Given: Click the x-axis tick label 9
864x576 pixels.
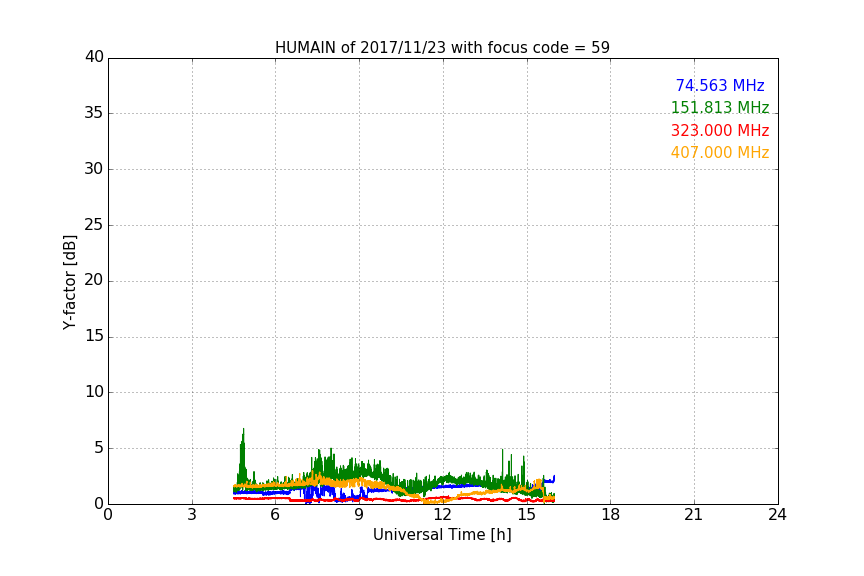Looking at the screenshot, I should click(359, 515).
